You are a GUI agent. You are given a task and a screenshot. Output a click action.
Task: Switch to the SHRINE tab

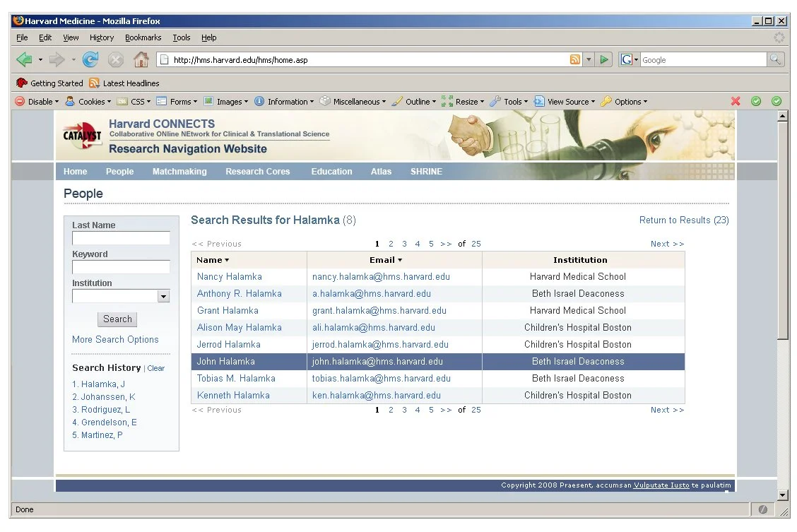tap(427, 172)
